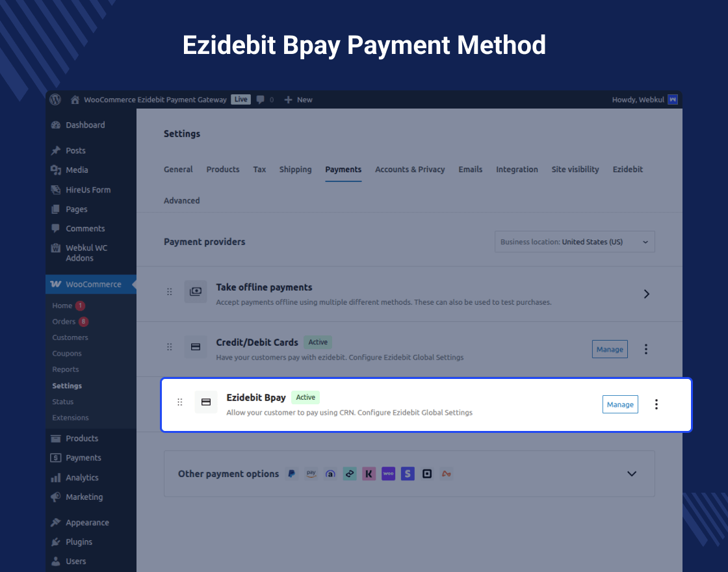728x572 pixels.
Task: Click the Credit/Debit Cards card icon
Action: (196, 347)
